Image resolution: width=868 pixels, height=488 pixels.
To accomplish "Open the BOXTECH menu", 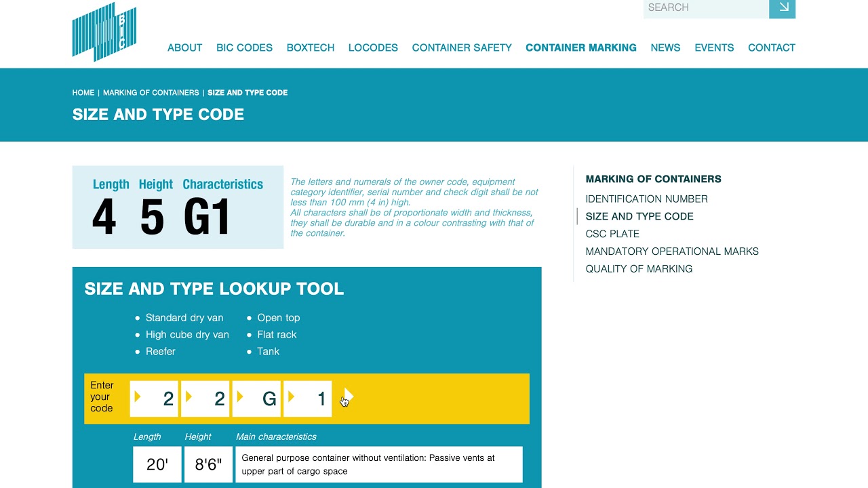I will [x=311, y=47].
